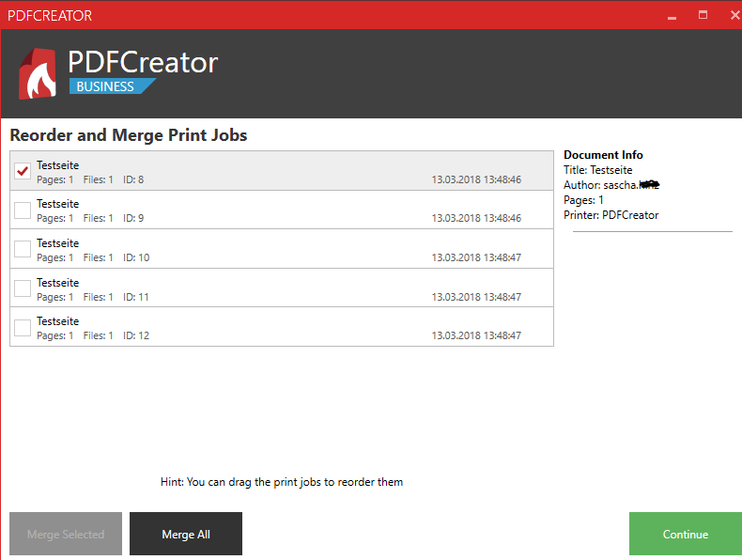742x560 pixels.
Task: Click the Merge All button
Action: tap(186, 534)
